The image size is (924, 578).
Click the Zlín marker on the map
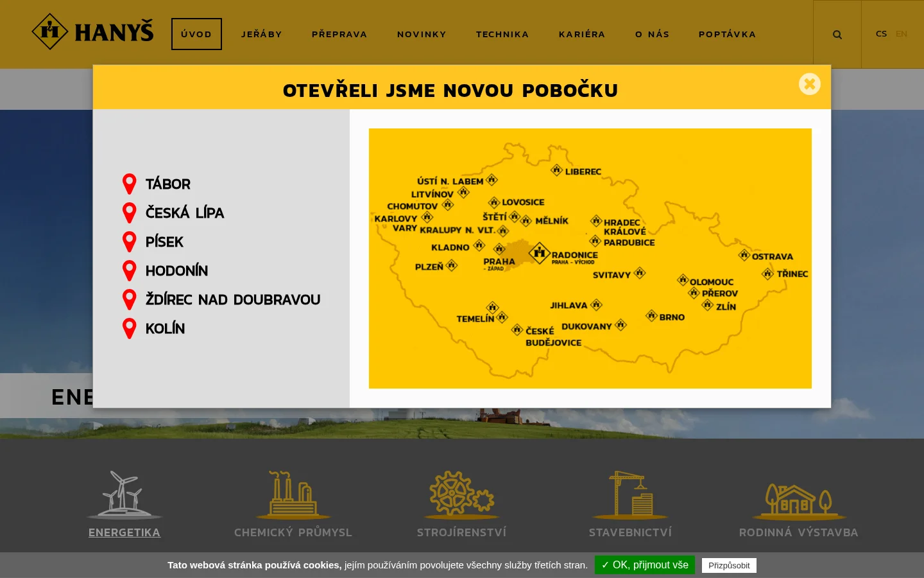(x=708, y=304)
